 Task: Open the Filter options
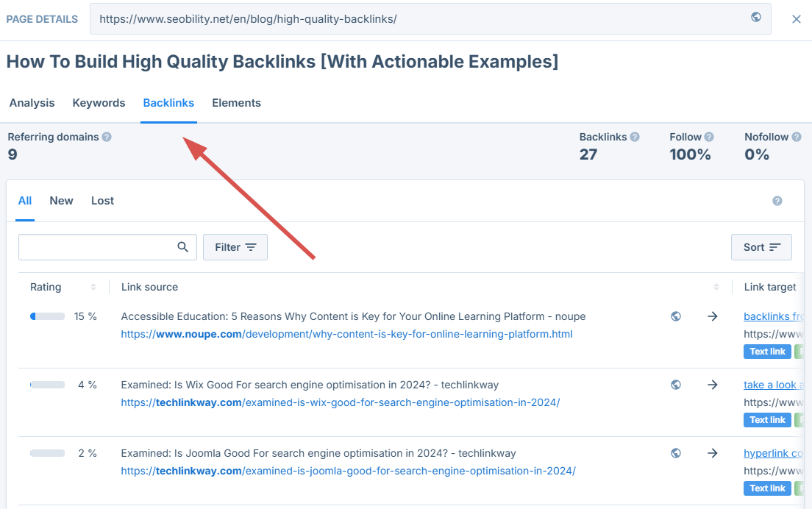(235, 247)
